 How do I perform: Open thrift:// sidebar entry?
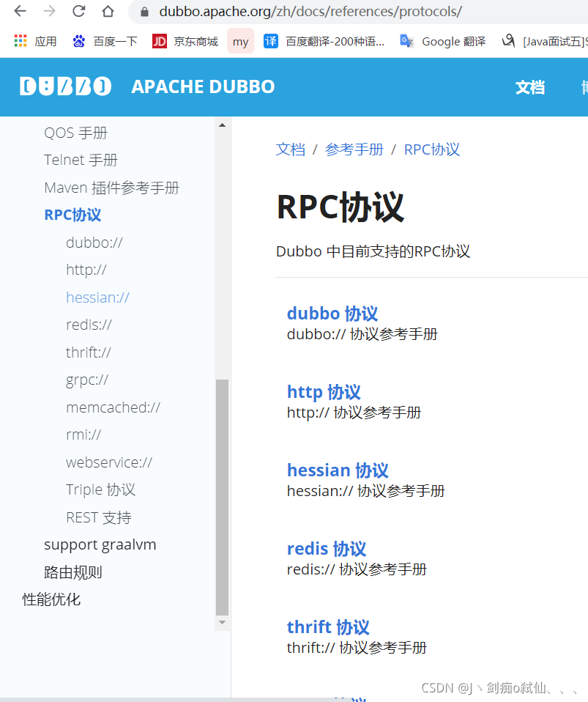88,352
